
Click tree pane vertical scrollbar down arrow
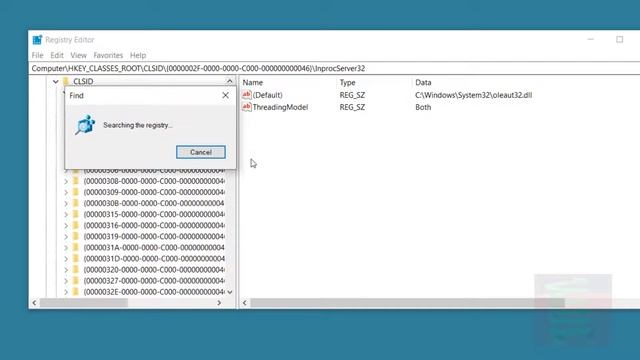tap(230, 292)
